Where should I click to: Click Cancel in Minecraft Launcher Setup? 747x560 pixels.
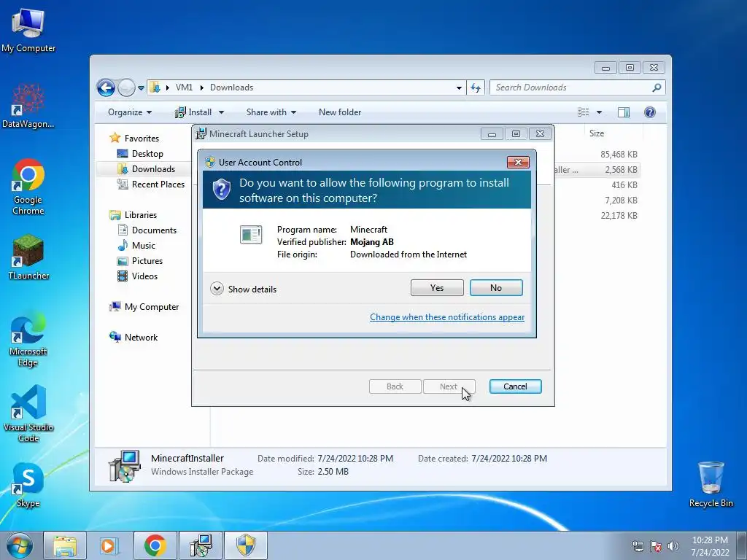point(516,386)
